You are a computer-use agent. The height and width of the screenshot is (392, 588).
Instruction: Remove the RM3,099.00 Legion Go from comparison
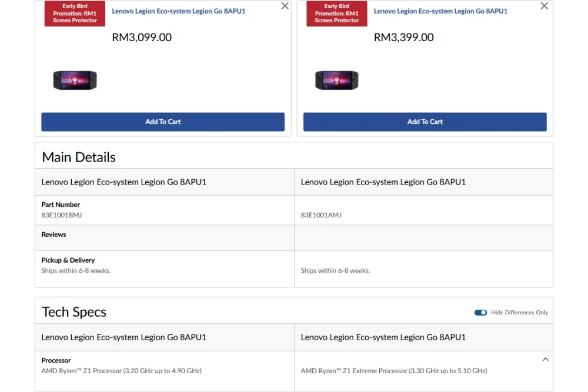(x=285, y=6)
